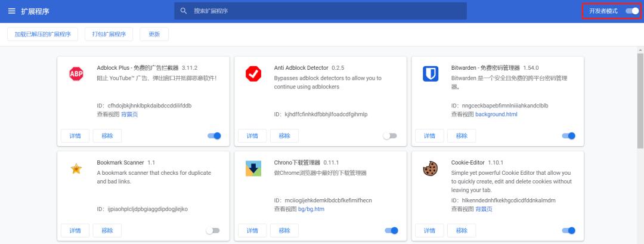This screenshot has height=244, width=644.
Task: Click the Anti Adblock Detector checkmark icon
Action: [x=253, y=74]
